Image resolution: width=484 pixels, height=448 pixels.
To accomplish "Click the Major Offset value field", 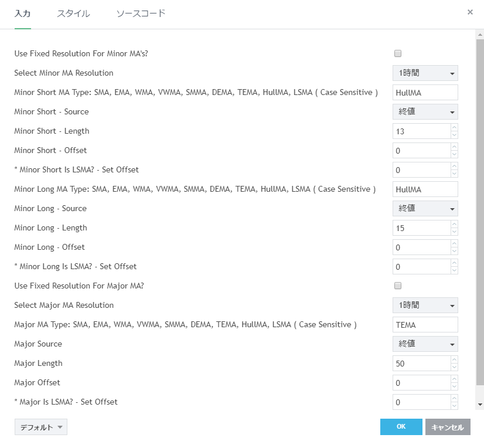I will (x=422, y=383).
